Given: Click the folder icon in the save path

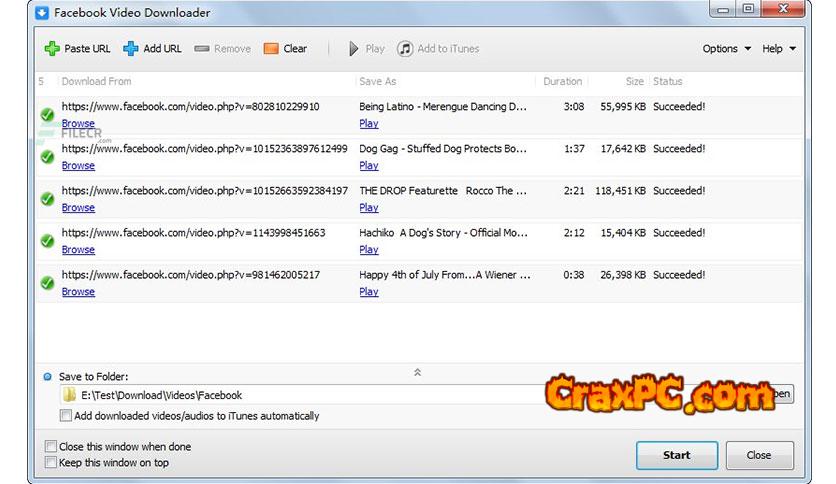Looking at the screenshot, I should click(x=70, y=395).
